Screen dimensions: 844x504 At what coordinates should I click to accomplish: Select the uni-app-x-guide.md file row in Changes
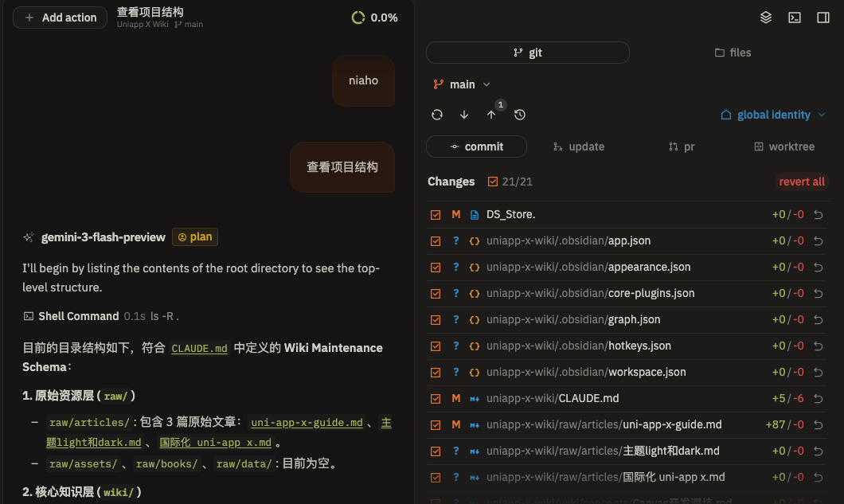(x=629, y=425)
